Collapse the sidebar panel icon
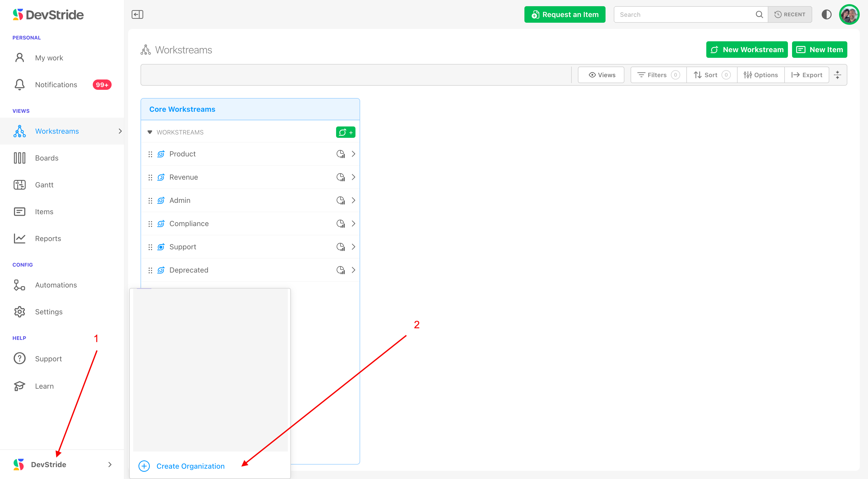Image resolution: width=868 pixels, height=479 pixels. 137,14
